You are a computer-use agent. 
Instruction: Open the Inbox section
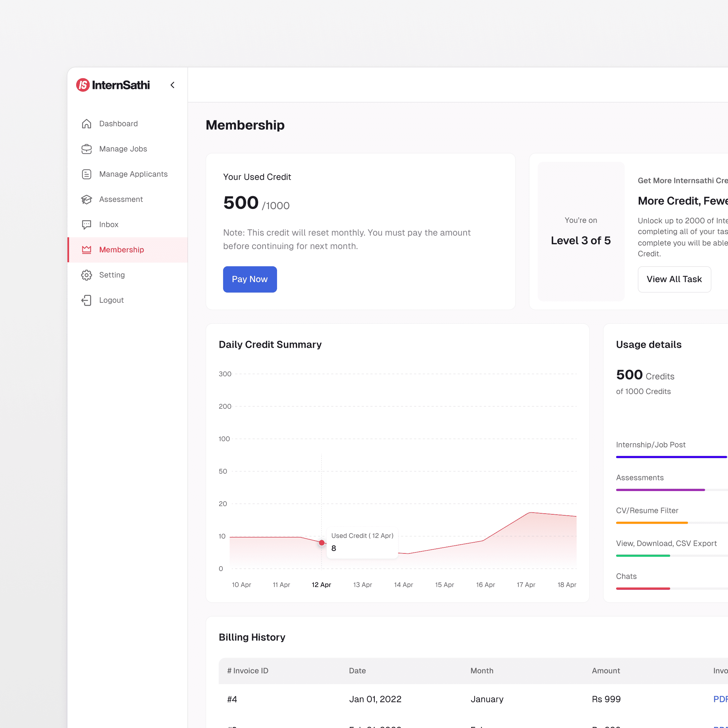(x=128, y=224)
